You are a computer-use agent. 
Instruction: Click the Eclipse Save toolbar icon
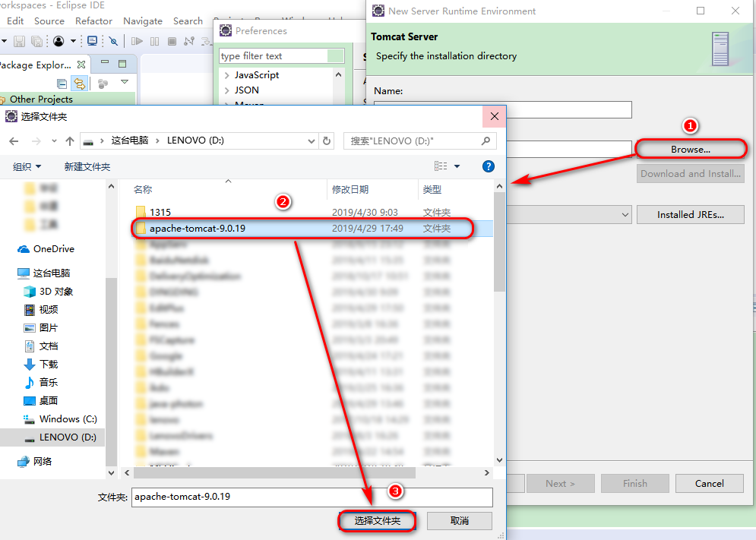click(19, 41)
